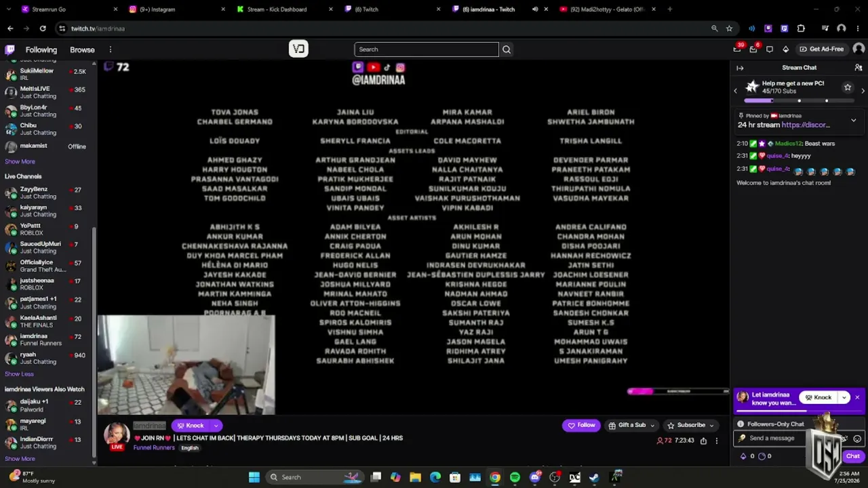
Task: Open channel points balance icon
Action: click(x=761, y=456)
